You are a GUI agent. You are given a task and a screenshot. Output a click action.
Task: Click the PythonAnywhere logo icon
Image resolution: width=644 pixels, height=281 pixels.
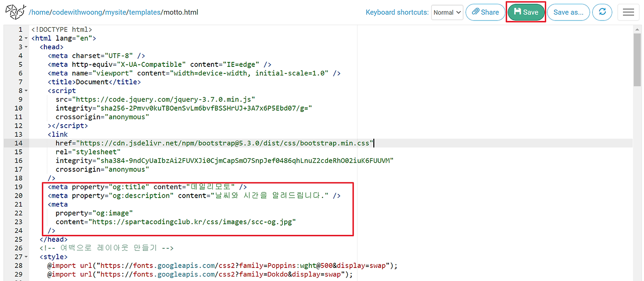(15, 12)
